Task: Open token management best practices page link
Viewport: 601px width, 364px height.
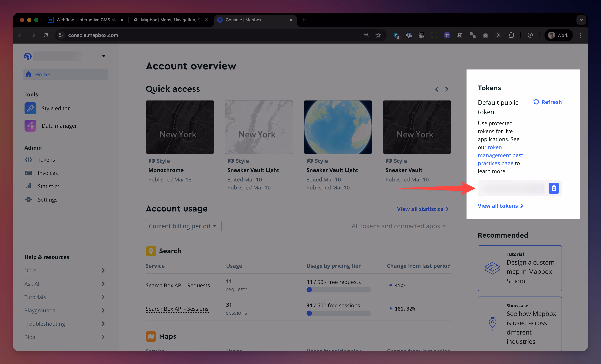Action: tap(500, 155)
